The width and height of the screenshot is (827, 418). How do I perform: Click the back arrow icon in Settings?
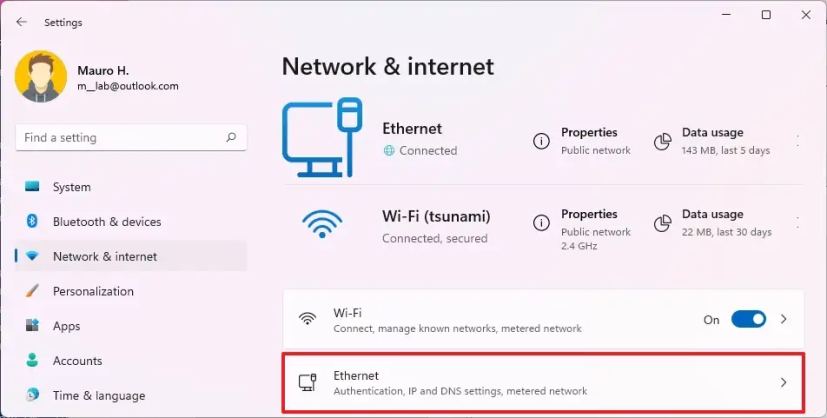[21, 22]
